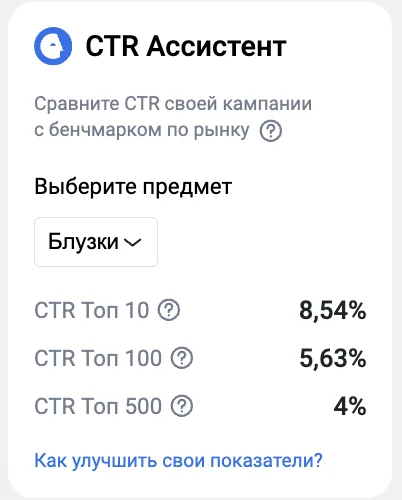Screen dimensions: 402x500
Task: Follow the 'Как улучшить свои показатели?' link
Action: click(178, 461)
